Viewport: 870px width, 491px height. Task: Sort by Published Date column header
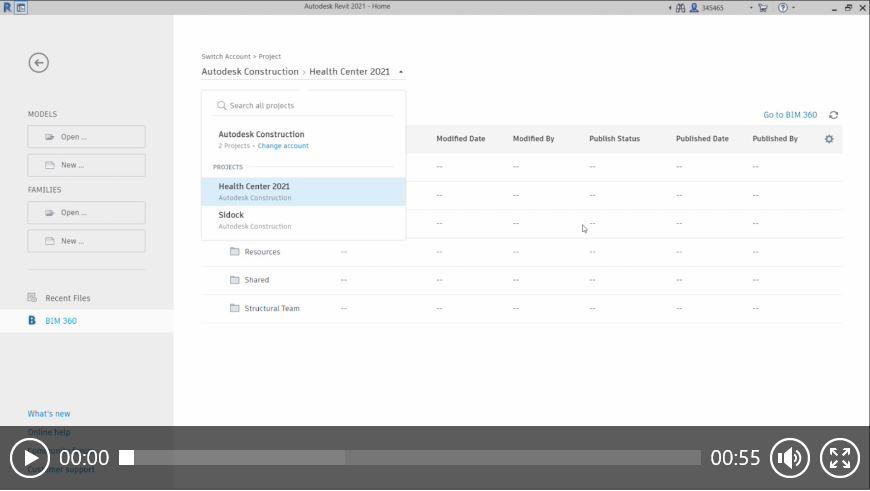pyautogui.click(x=702, y=139)
